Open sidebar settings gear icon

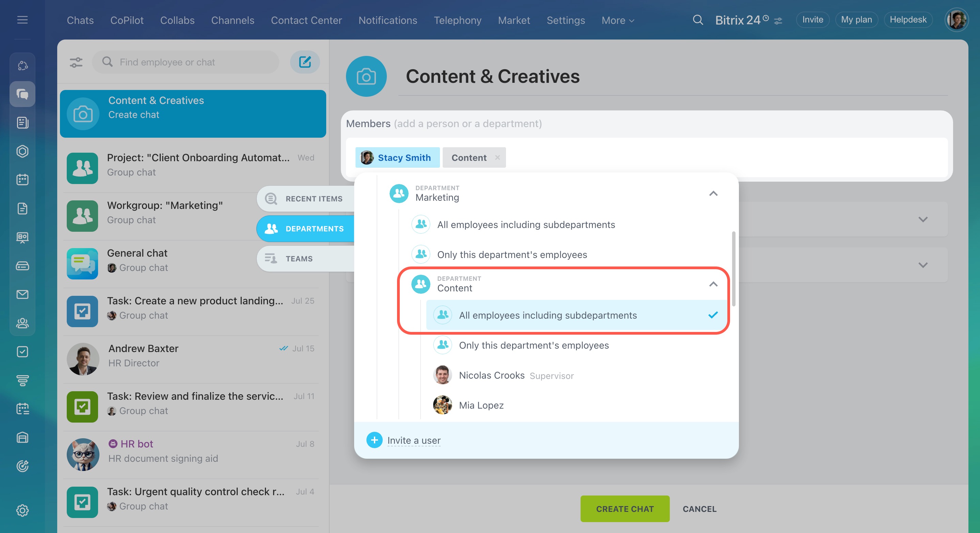coord(22,510)
